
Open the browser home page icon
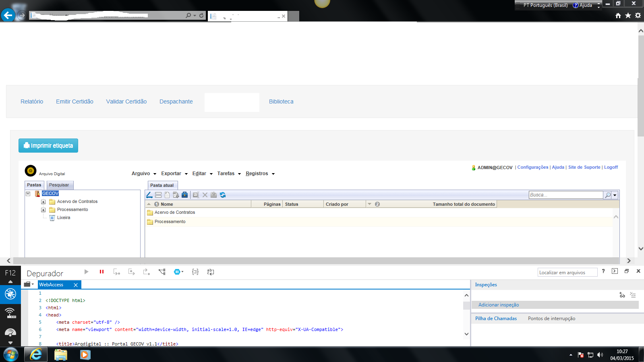[618, 16]
